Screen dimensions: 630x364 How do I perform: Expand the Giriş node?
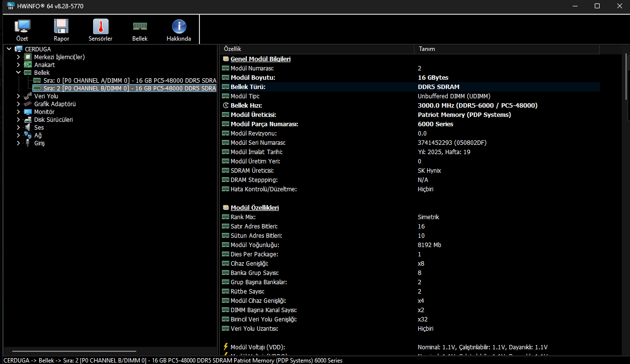pyautogui.click(x=18, y=143)
